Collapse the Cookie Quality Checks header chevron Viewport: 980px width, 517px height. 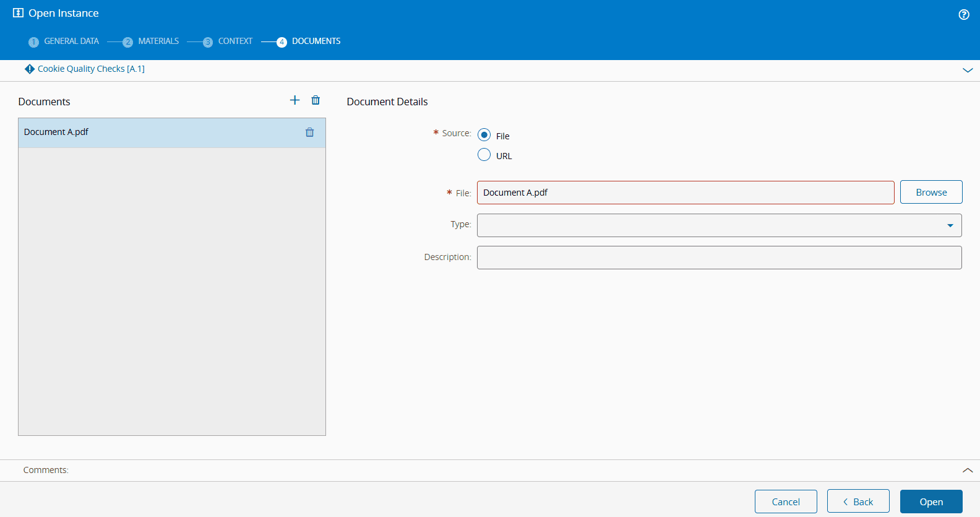tap(968, 71)
